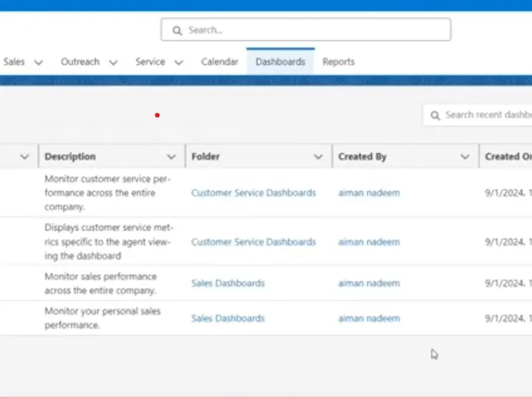Click the magnifier icon in the global Search bar
The width and height of the screenshot is (532, 399).
coord(177,30)
